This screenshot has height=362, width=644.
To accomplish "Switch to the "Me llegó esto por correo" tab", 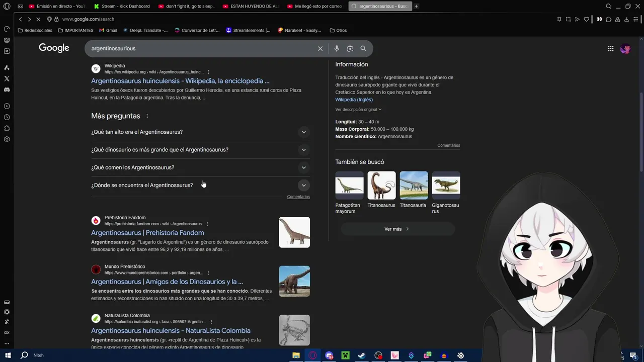I will 315,6.
